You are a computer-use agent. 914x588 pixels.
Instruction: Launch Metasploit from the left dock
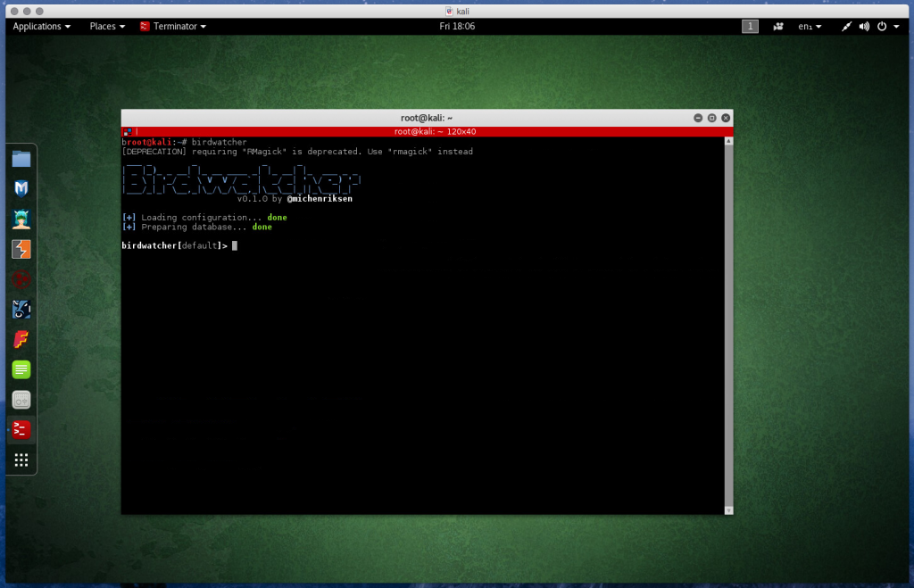point(21,188)
